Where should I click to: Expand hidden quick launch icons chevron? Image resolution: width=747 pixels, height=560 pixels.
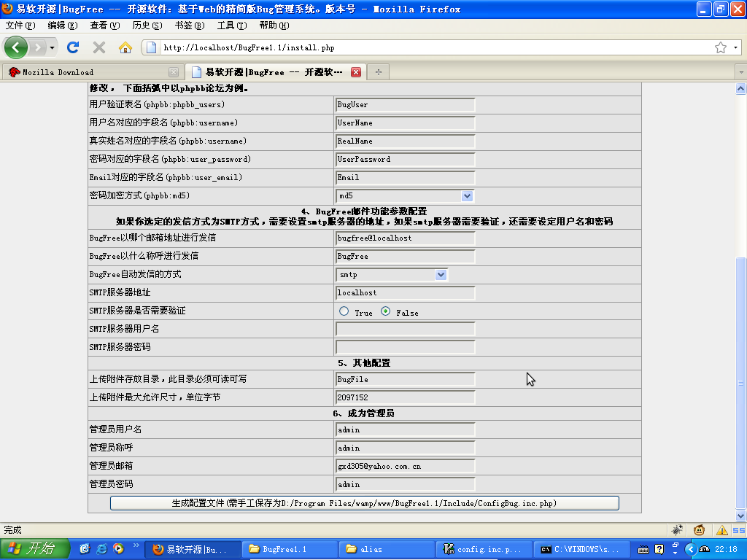click(x=136, y=545)
